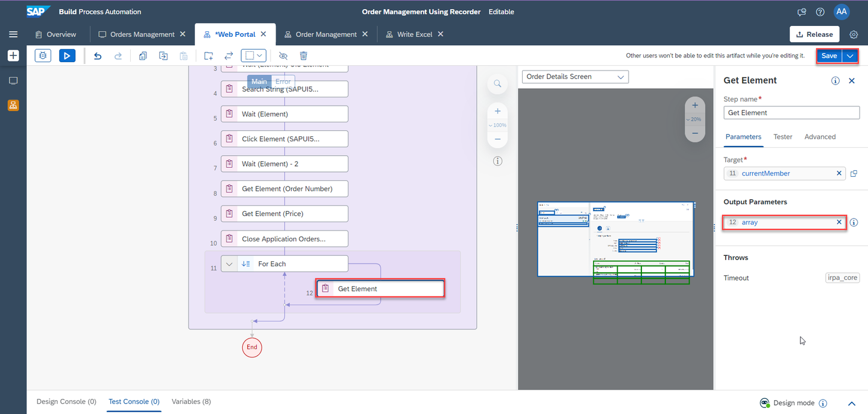Open the 100% zoom level dropdown
868x414 pixels.
(x=497, y=125)
